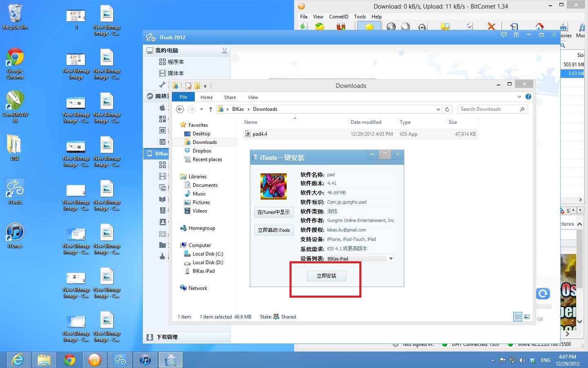Viewport: 588px width, 368px height.
Task: Sort by the Date modified column
Action: pyautogui.click(x=366, y=122)
